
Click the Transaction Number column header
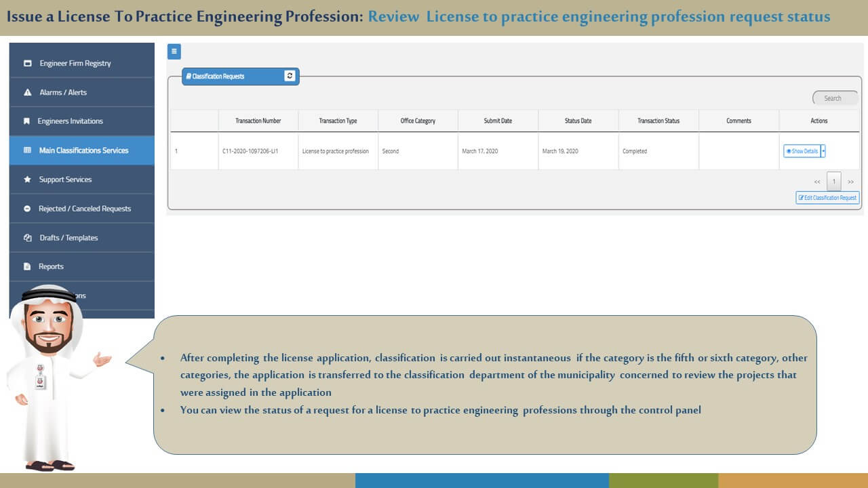(258, 121)
